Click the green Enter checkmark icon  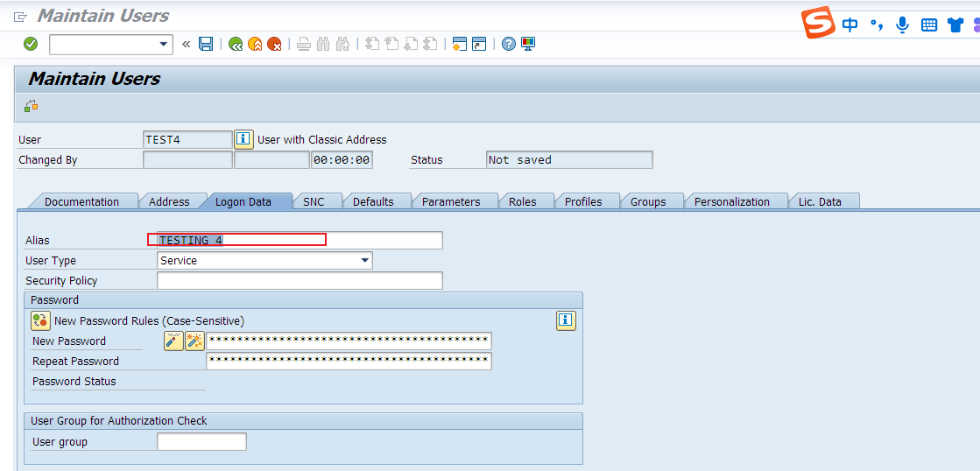(31, 44)
